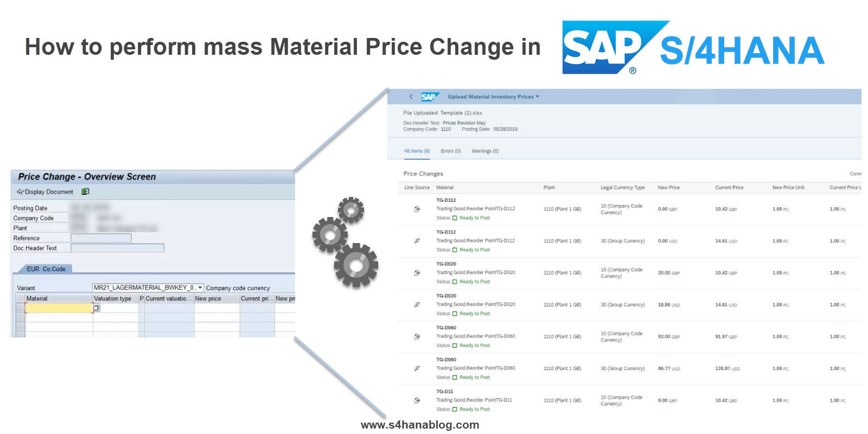Click the line source icon for TG-D11 row
This screenshot has width=868, height=434.
417,400
